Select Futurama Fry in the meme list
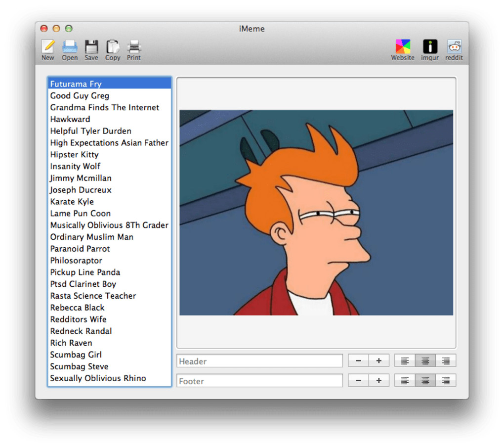This screenshot has height=448, width=504. (110, 84)
